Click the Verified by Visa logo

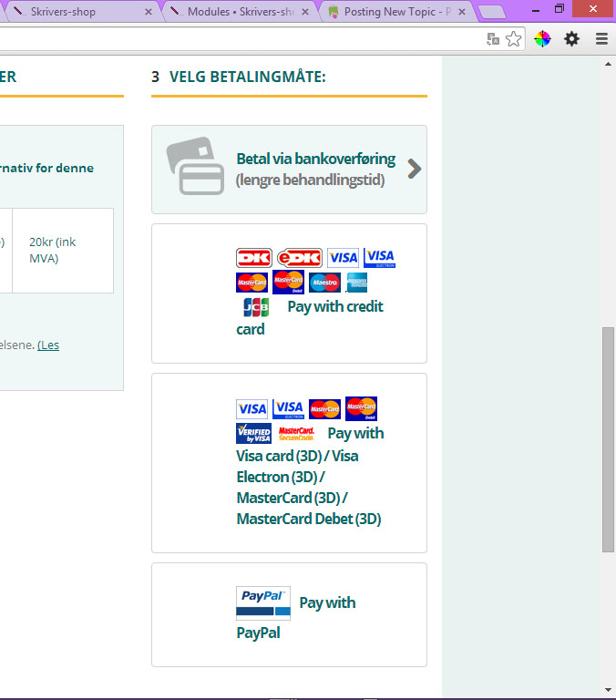[x=253, y=434]
